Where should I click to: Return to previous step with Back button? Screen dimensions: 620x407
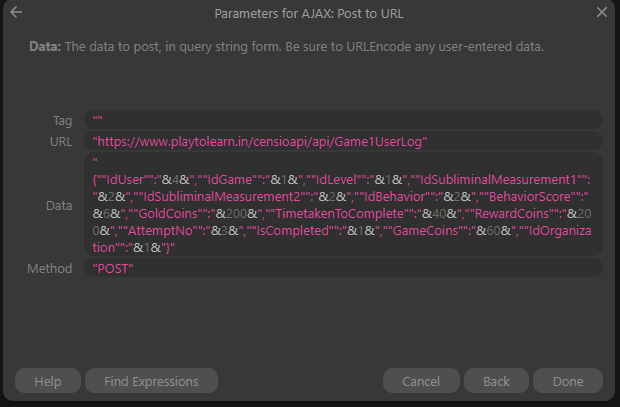coord(496,381)
